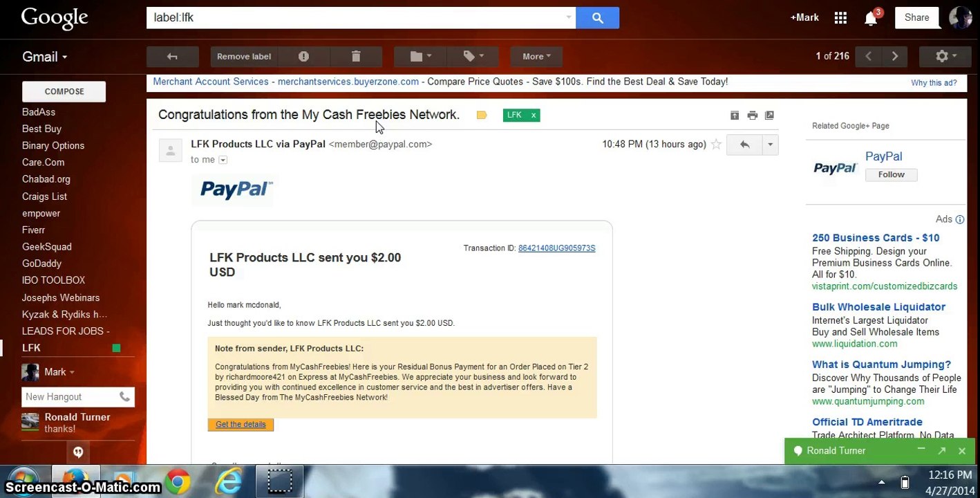
Task: Click the Remove label button
Action: pyautogui.click(x=244, y=57)
